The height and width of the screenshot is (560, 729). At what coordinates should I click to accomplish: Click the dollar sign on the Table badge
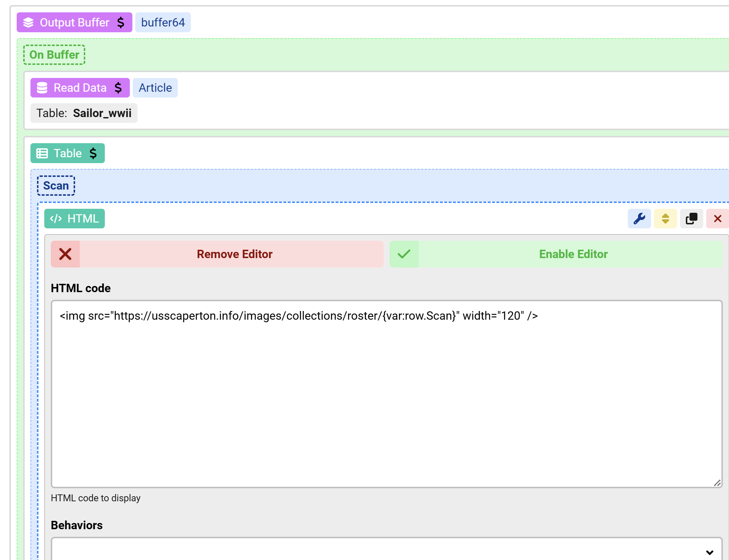[94, 153]
